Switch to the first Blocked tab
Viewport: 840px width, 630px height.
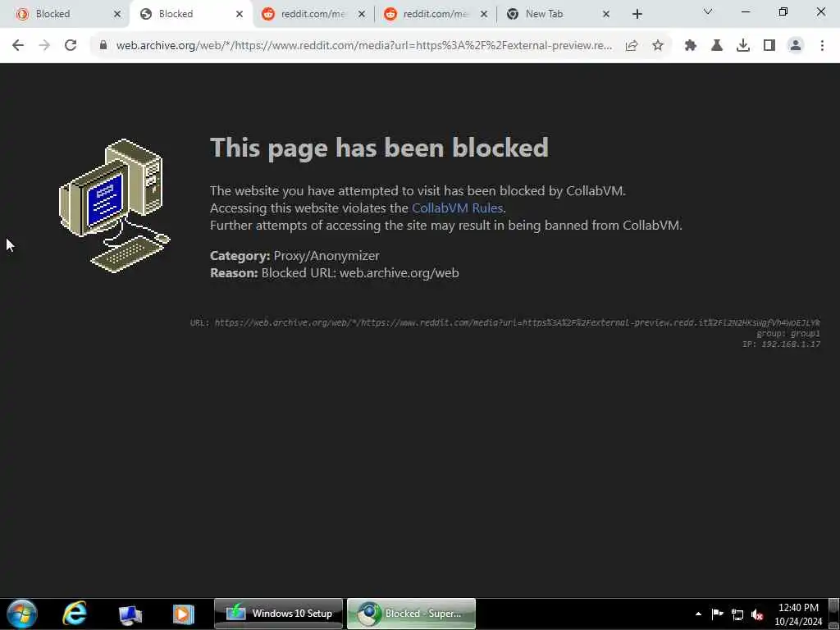[52, 14]
